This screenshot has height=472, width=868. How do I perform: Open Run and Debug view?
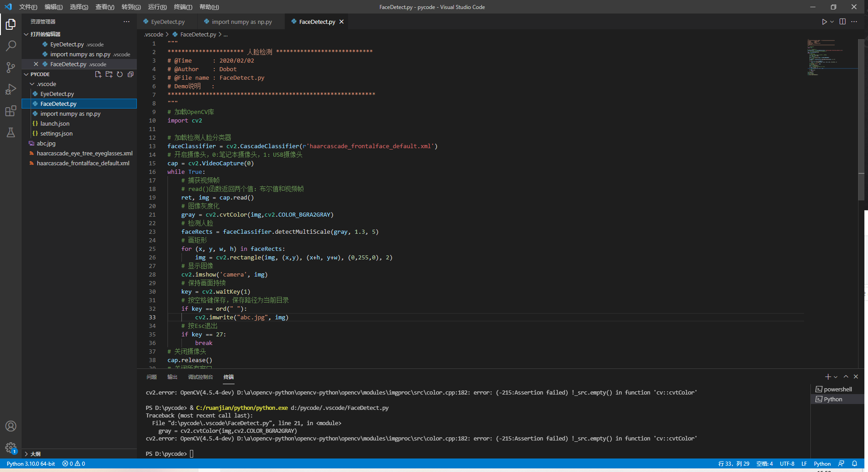pyautogui.click(x=11, y=89)
